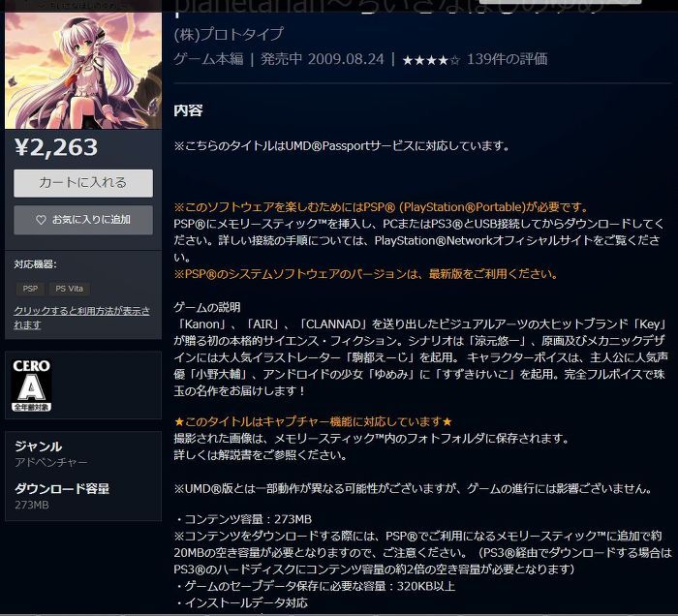Click the セーブデータ 320KB以上 line
The height and width of the screenshot is (616, 678).
(x=315, y=586)
